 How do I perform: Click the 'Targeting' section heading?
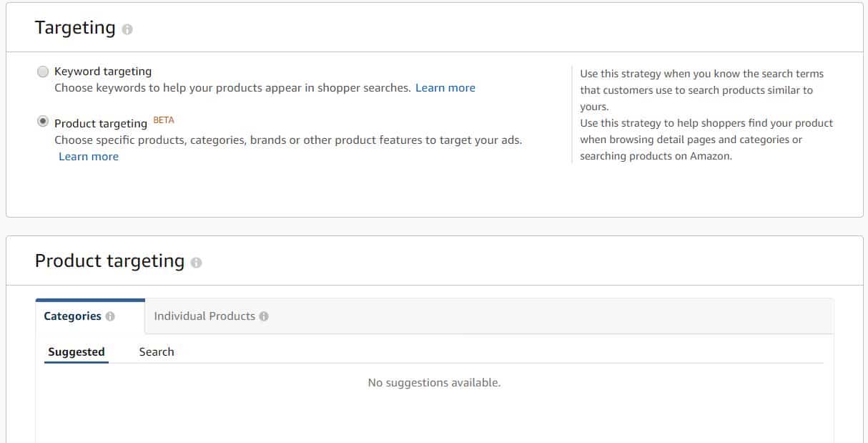(x=75, y=28)
